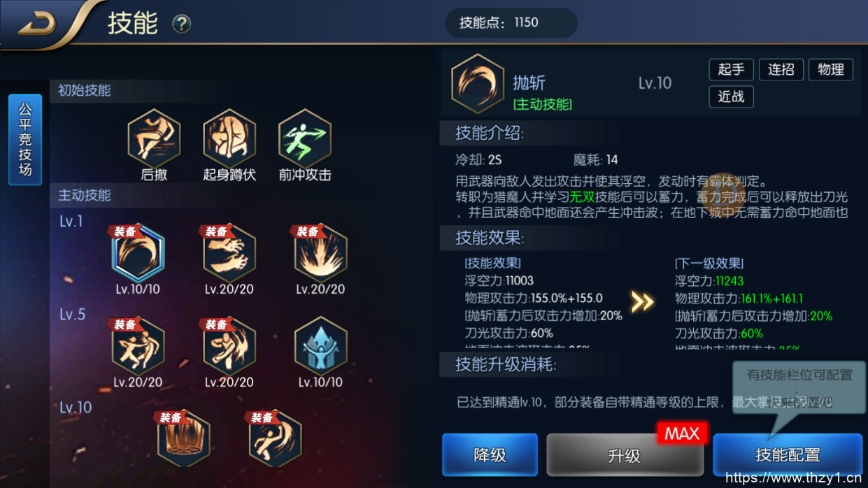Switch to the 公平竞技场 side tab
The height and width of the screenshot is (488, 868).
coord(25,140)
